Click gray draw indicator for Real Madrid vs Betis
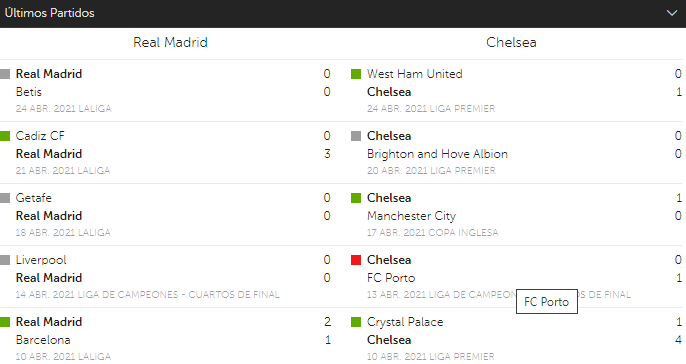This screenshot has height=364, width=686. click(x=5, y=74)
